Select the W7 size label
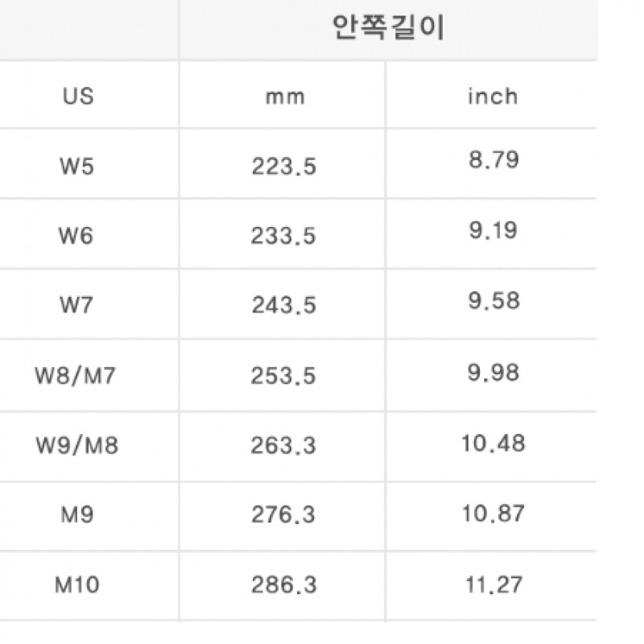 click(76, 305)
